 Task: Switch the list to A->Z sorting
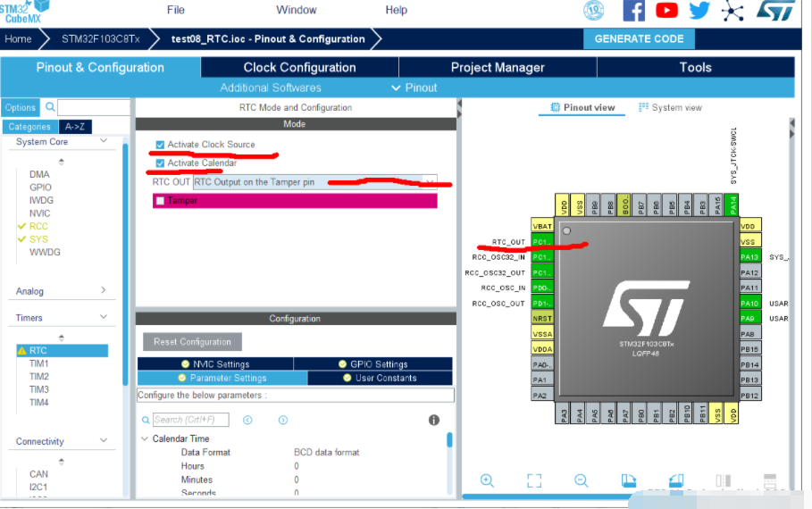pos(75,126)
